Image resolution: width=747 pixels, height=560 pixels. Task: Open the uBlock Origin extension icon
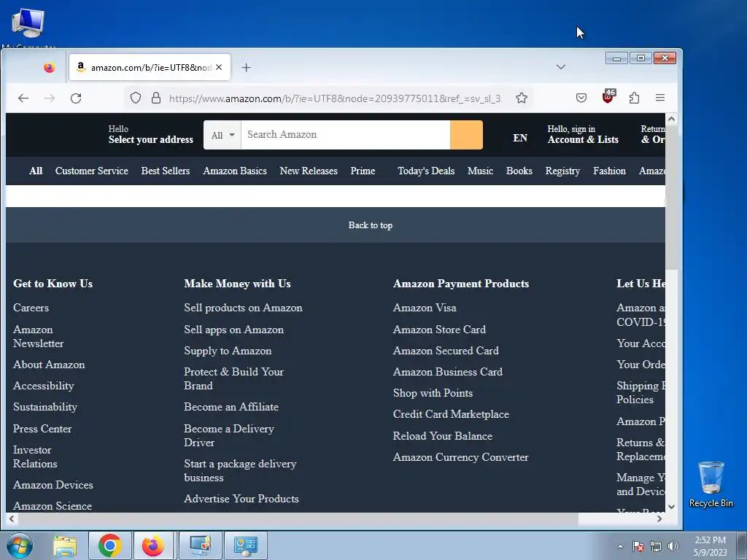pyautogui.click(x=608, y=97)
